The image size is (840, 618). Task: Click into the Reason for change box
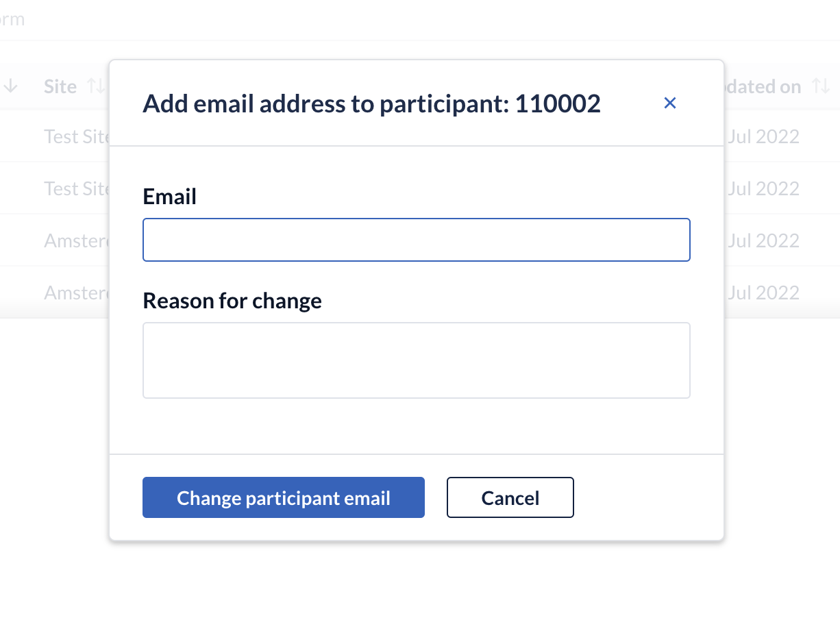pyautogui.click(x=416, y=360)
